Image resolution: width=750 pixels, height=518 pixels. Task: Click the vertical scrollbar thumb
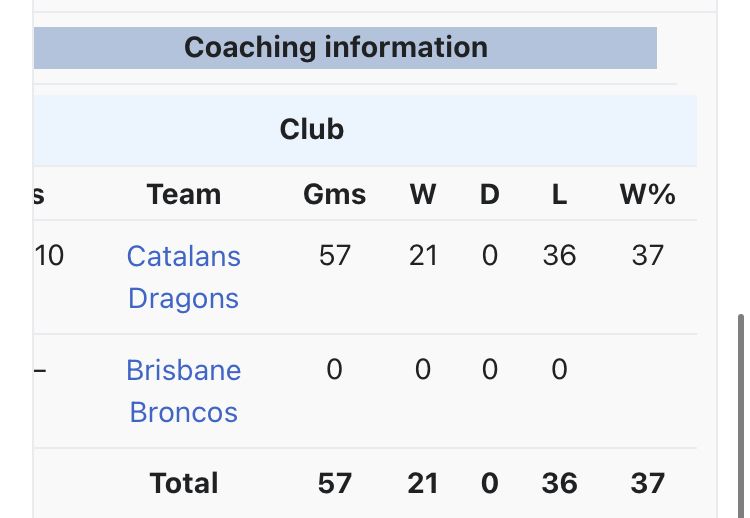tap(741, 416)
